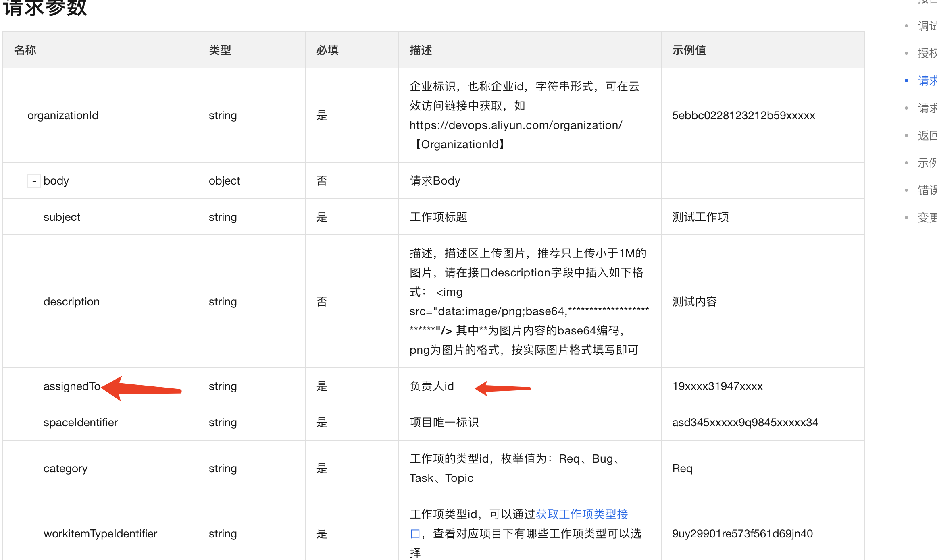Collapse the body parameter row
Viewport: 937px width, 560px height.
34,181
